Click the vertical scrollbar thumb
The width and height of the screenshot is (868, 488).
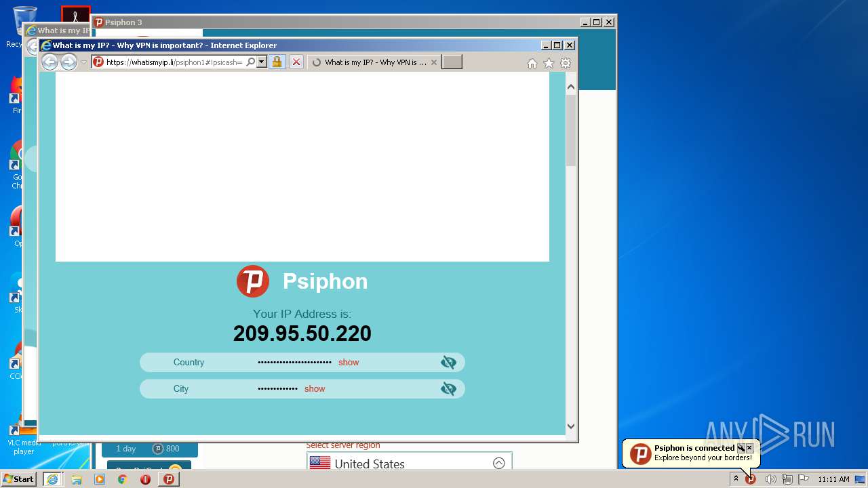pyautogui.click(x=570, y=130)
